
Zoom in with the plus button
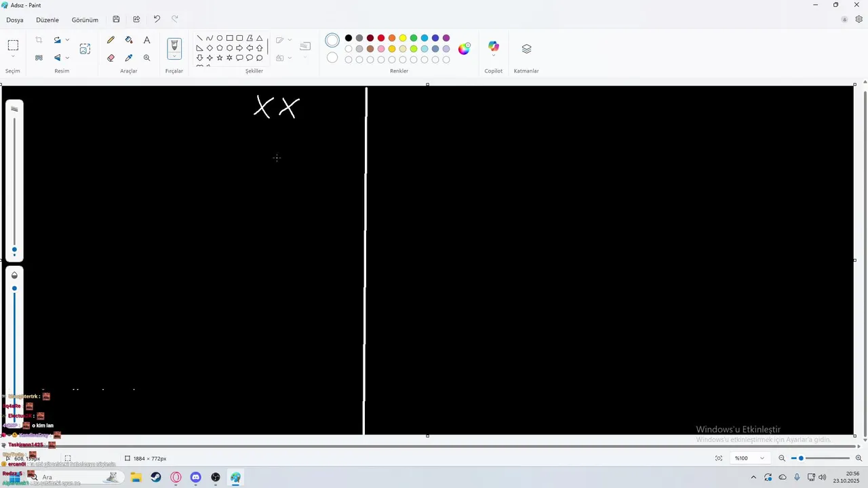click(x=859, y=458)
